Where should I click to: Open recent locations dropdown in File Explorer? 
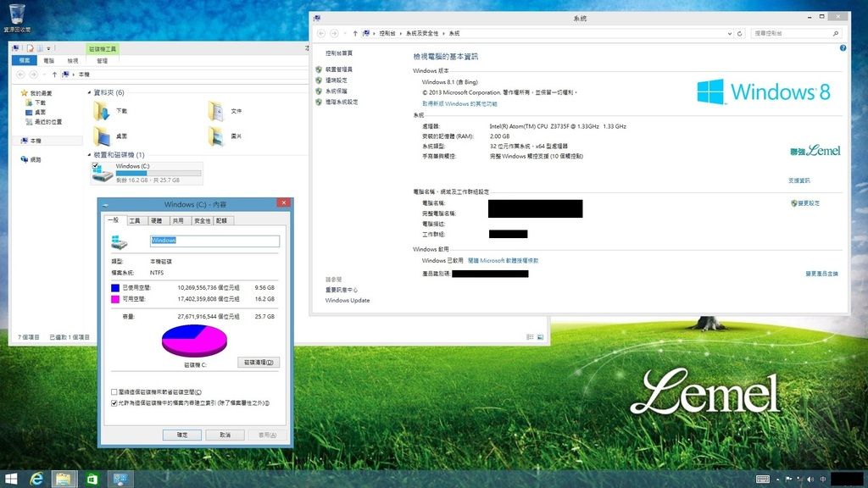pos(44,75)
